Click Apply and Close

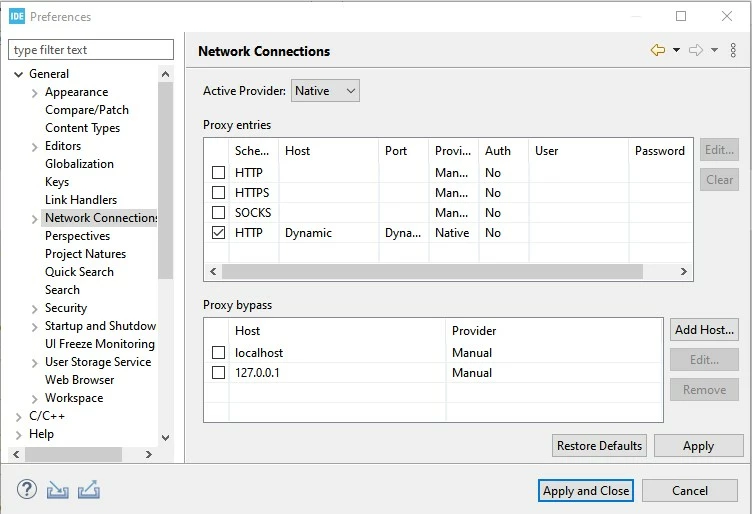(x=586, y=491)
